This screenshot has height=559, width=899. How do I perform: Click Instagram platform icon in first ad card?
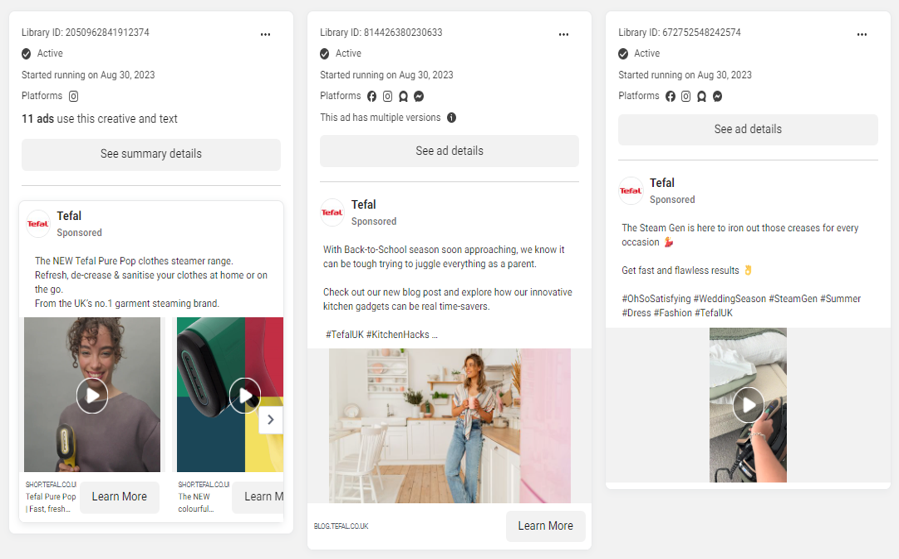point(73,96)
